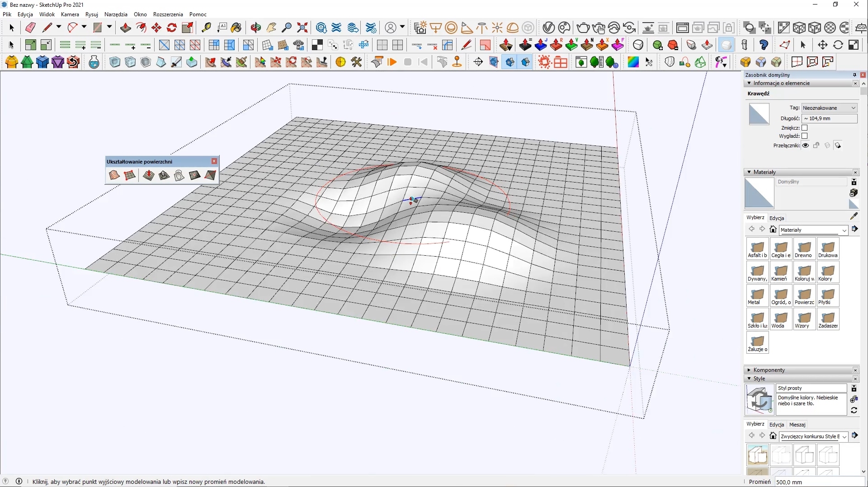Click the Zoom magnifier tool

[287, 28]
